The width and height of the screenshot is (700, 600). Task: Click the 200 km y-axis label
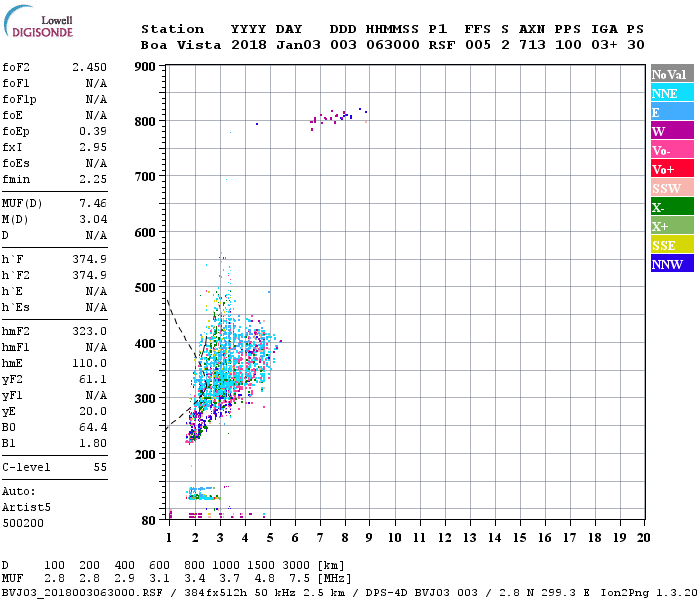click(x=145, y=454)
